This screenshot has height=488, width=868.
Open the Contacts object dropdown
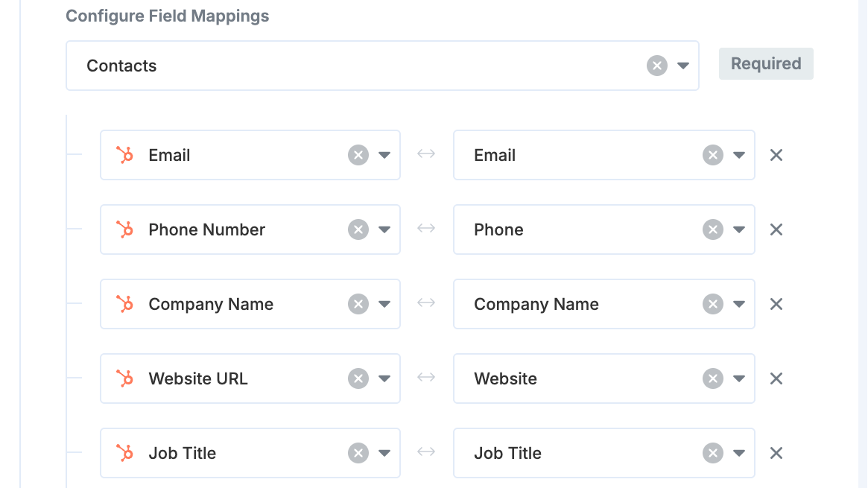(x=683, y=66)
